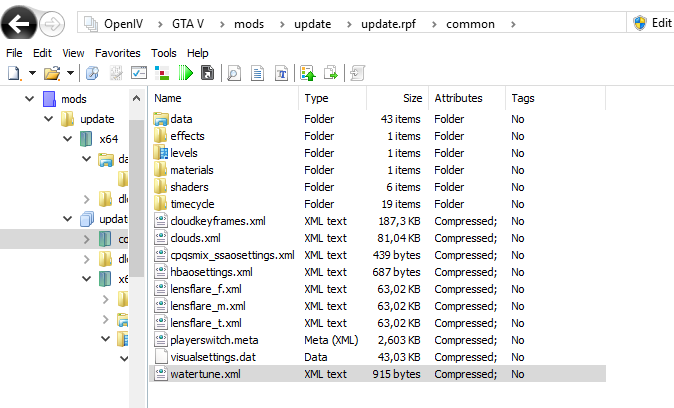This screenshot has width=674, height=408.
Task: Open the Edit menu
Action: click(42, 53)
